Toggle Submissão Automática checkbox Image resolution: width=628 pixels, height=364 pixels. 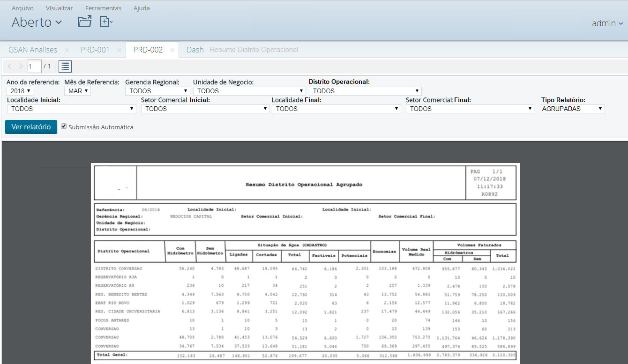pyautogui.click(x=64, y=126)
